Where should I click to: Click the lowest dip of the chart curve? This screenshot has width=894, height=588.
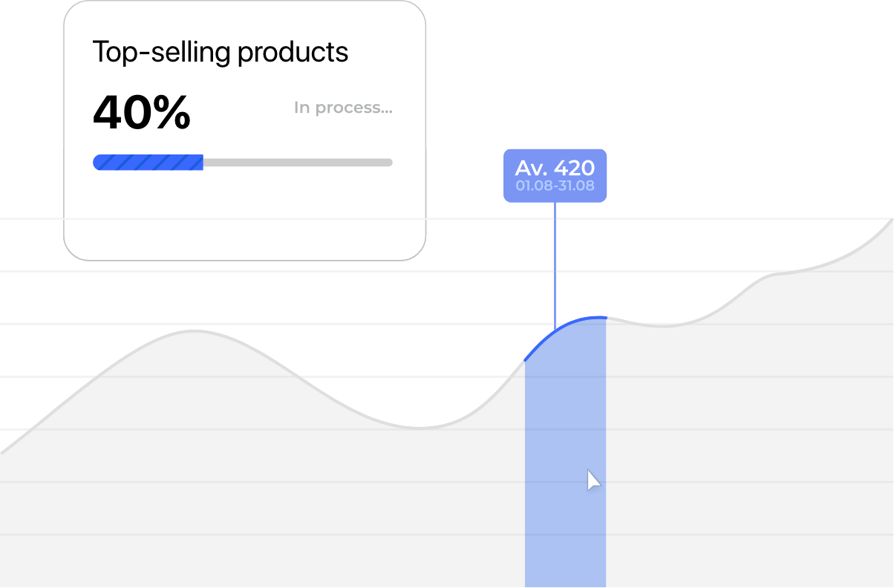(420, 428)
